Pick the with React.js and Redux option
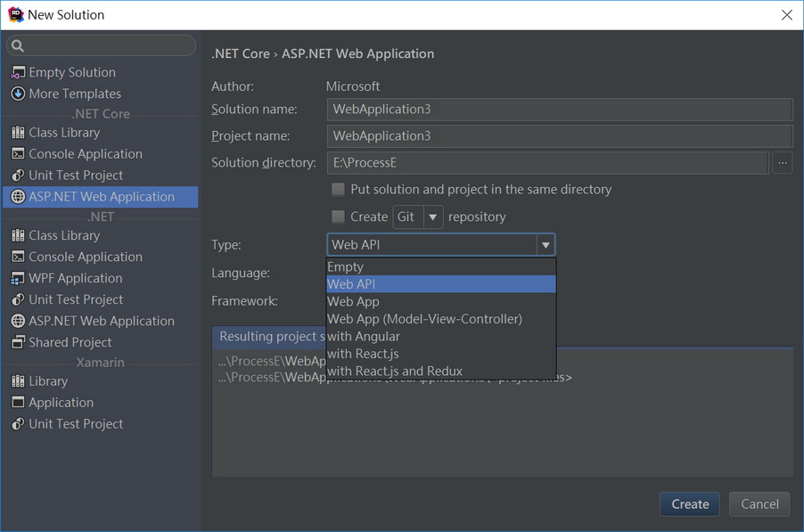 coord(395,371)
